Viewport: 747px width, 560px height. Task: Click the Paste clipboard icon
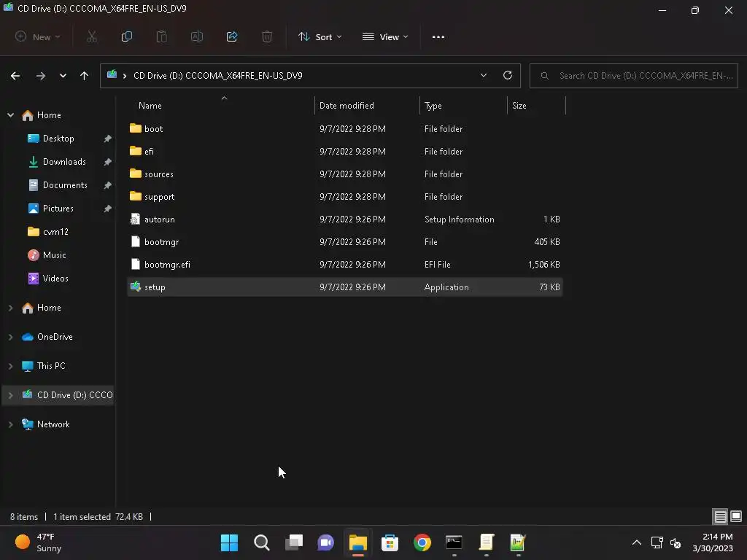coord(161,36)
